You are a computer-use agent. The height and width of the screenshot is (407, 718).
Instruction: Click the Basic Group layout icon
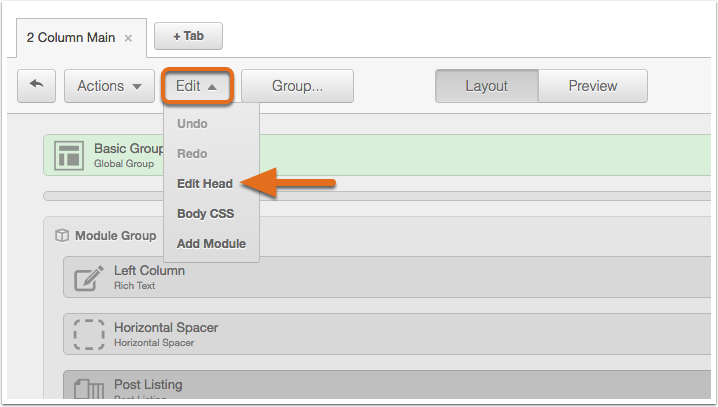tap(69, 156)
